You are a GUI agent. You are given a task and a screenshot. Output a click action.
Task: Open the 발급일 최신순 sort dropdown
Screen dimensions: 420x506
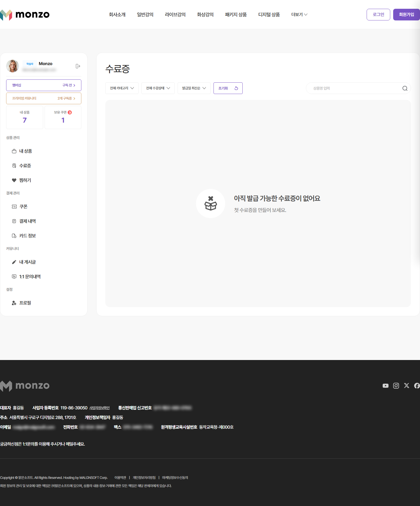click(x=194, y=88)
